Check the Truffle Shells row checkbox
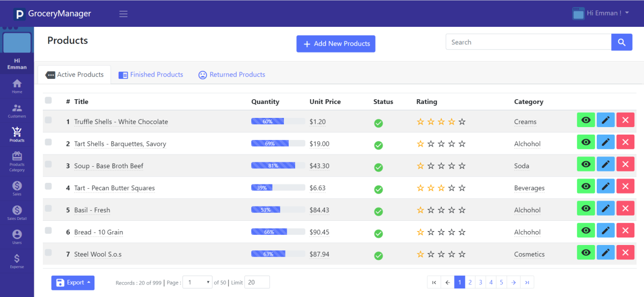The height and width of the screenshot is (297, 644). pyautogui.click(x=48, y=120)
